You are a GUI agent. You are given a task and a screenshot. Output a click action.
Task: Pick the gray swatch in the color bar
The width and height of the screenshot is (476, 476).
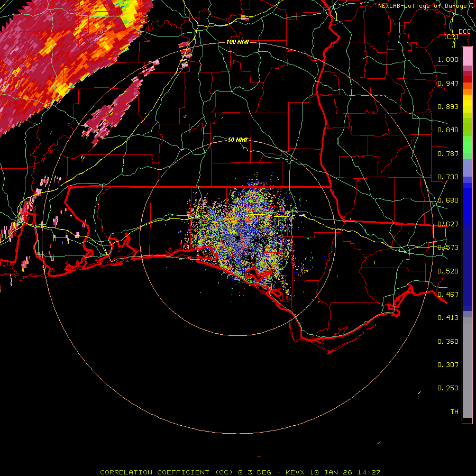(467, 368)
